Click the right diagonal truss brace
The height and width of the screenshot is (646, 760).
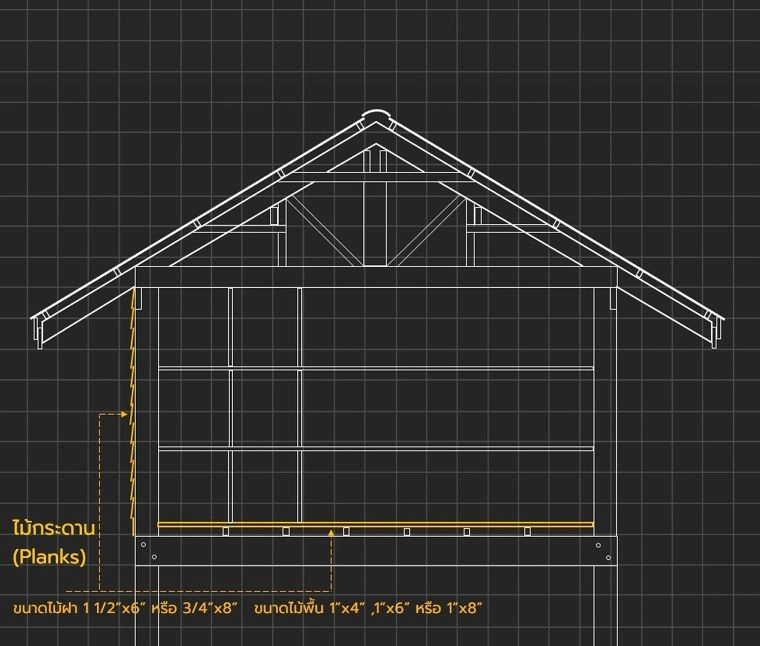coord(426,229)
